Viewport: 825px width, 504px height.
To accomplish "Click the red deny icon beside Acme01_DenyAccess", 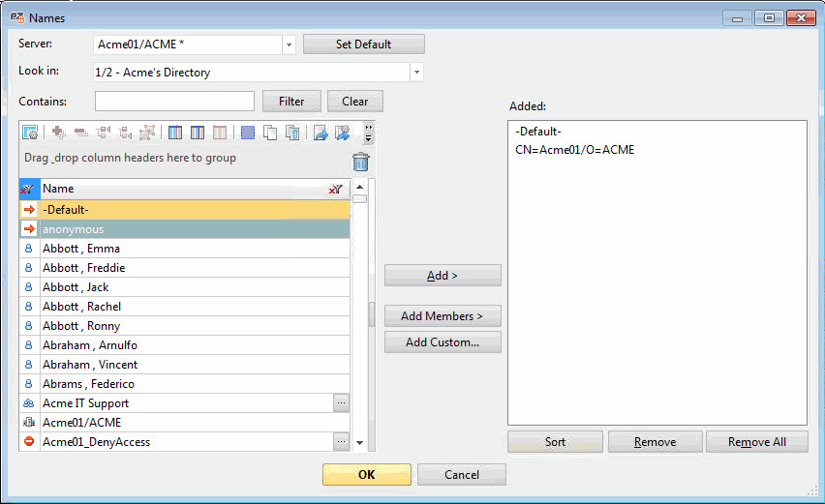I will coord(29,442).
